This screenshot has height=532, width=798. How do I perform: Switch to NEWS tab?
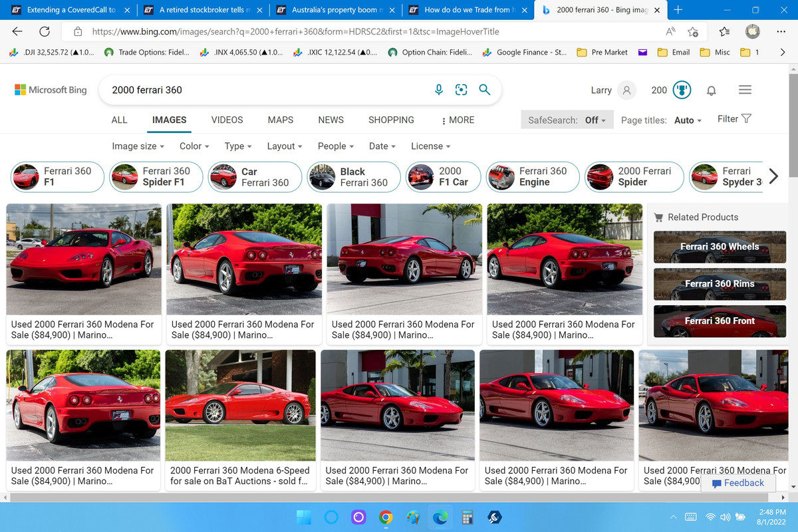pos(331,120)
